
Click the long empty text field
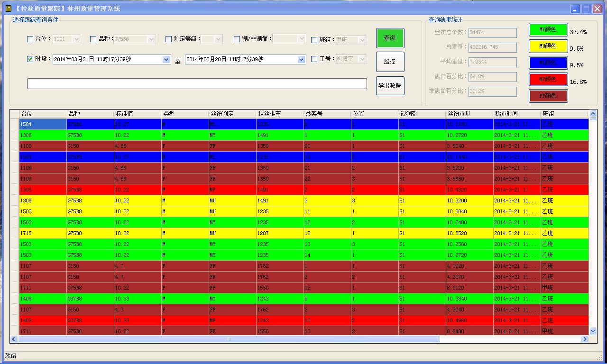(197, 84)
